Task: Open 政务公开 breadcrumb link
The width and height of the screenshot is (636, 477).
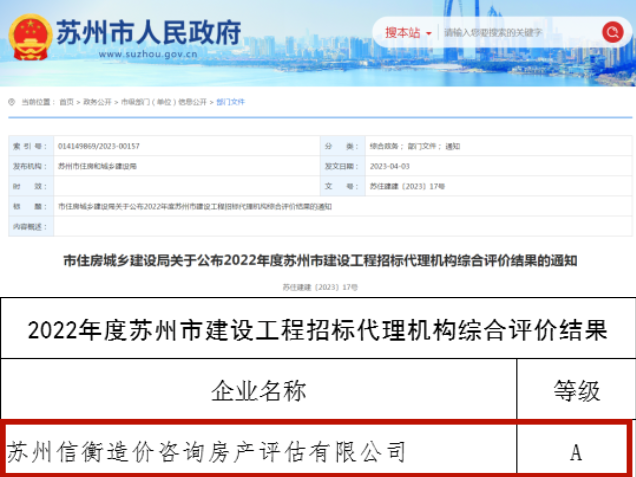Action: pyautogui.click(x=97, y=102)
